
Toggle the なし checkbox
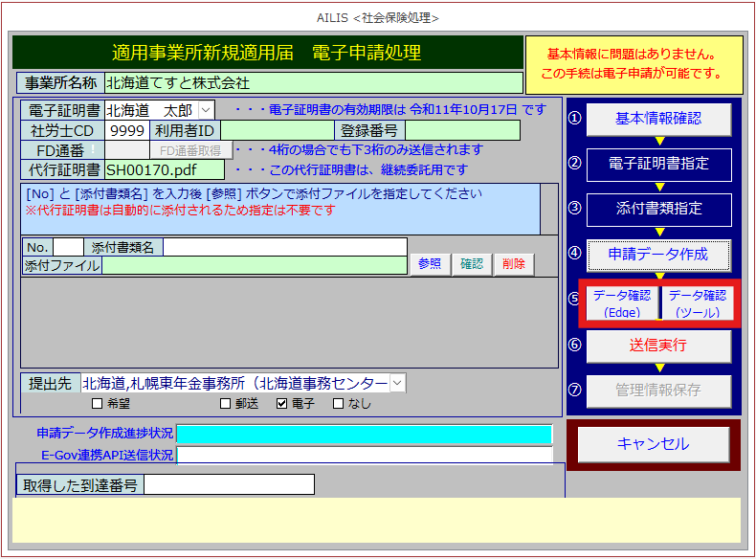339,403
